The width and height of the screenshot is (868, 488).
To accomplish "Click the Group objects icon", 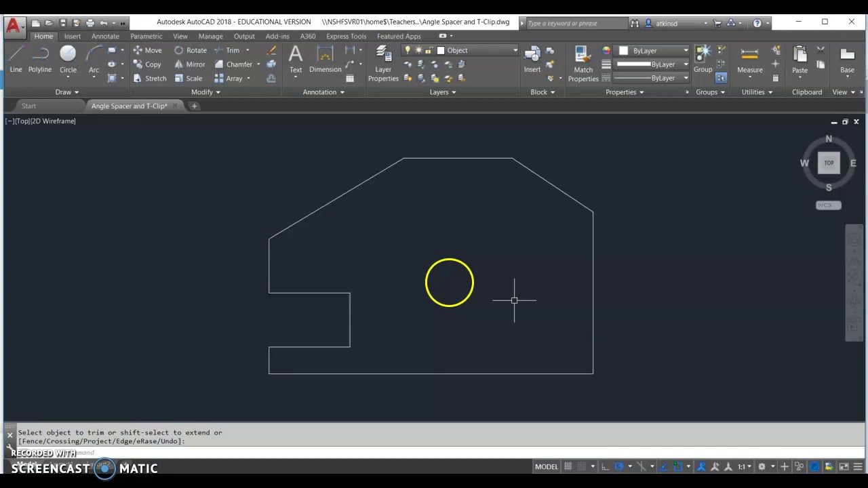I will click(703, 60).
